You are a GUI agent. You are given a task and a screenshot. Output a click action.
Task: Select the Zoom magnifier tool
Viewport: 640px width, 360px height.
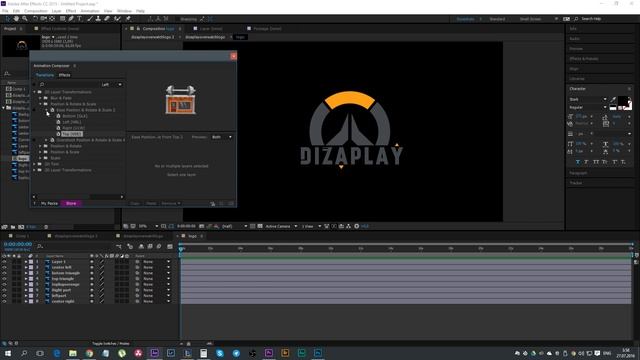(x=25, y=19)
